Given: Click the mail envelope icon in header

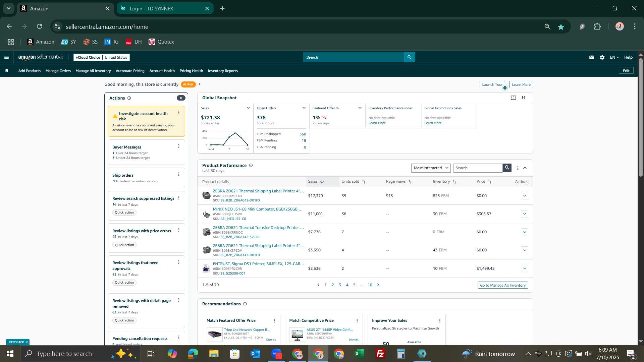Looking at the screenshot, I should pyautogui.click(x=592, y=57).
